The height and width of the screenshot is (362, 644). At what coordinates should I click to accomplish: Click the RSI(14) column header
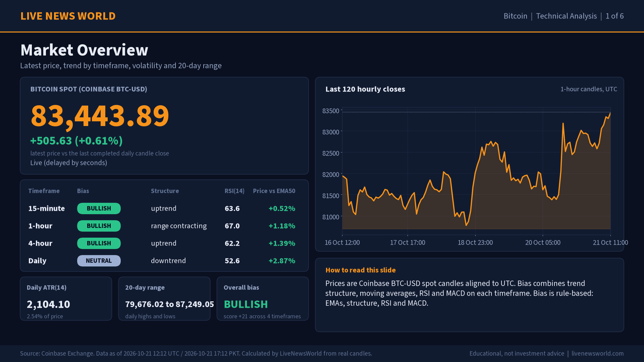point(234,191)
